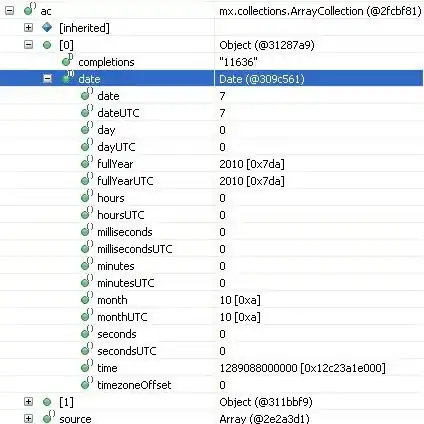Click the icon of the selected date row
The image size is (424, 424).
[68, 77]
